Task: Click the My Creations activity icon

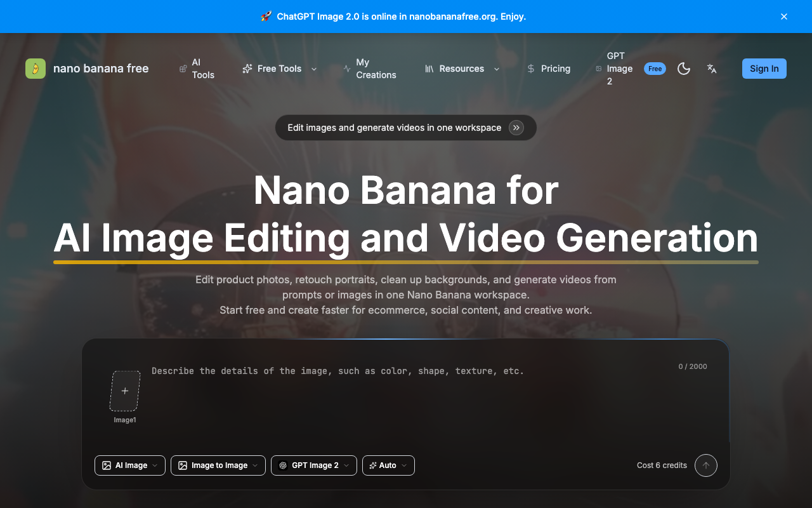Action: coord(347,69)
